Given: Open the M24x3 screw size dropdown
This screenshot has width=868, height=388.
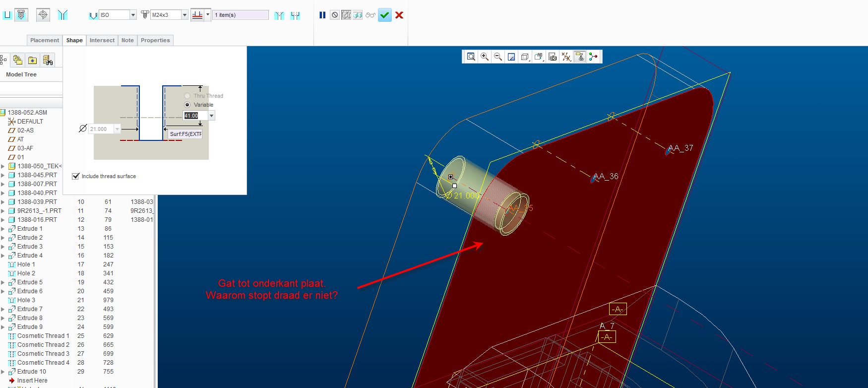Looking at the screenshot, I should click(185, 15).
